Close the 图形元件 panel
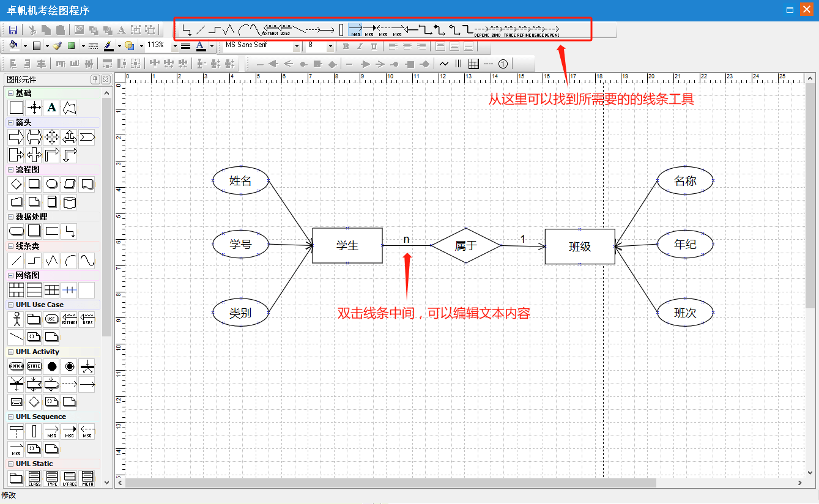819x504 pixels. pos(106,80)
